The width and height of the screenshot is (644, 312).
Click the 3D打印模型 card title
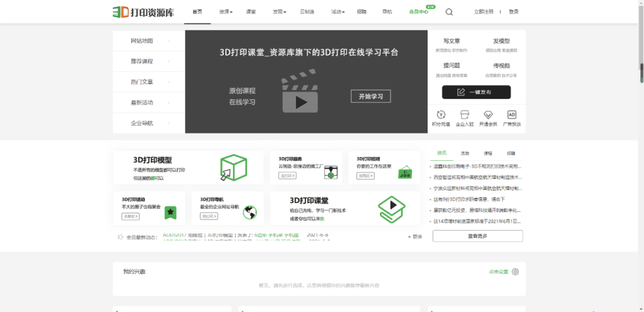(x=153, y=160)
